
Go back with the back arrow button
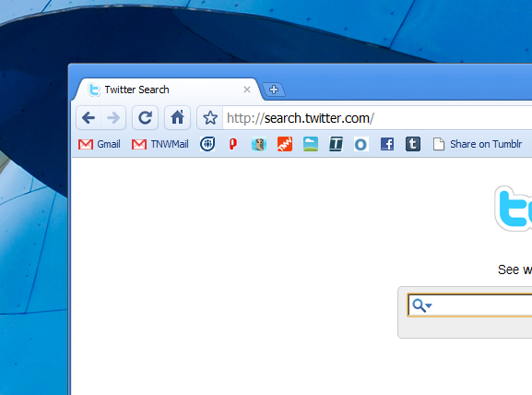tap(89, 118)
